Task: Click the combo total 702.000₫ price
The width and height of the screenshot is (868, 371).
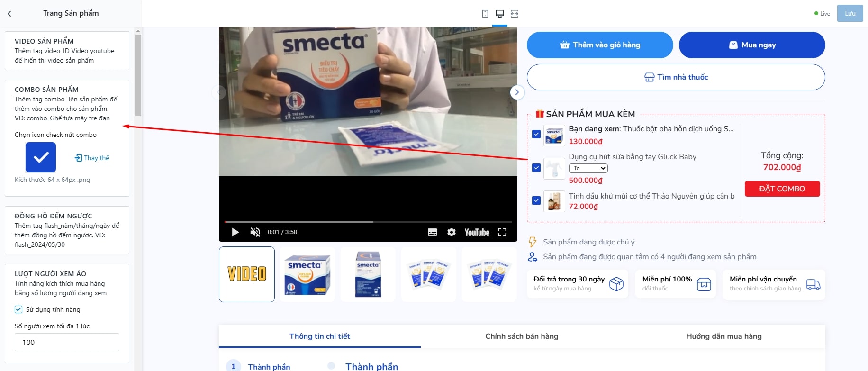Action: point(782,167)
